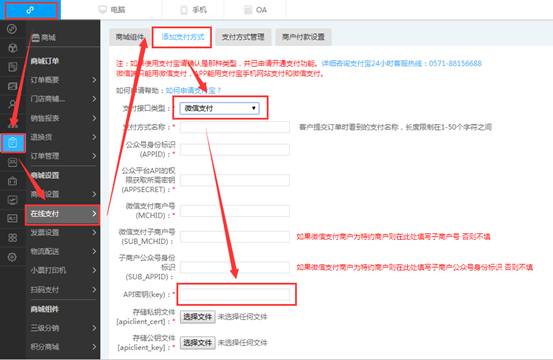Open the 微信支付 interface type dropdown
This screenshot has width=553, height=360.
click(219, 108)
